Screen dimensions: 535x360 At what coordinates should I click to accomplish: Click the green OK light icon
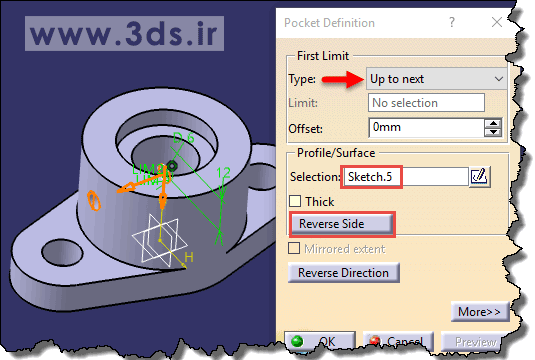click(297, 341)
